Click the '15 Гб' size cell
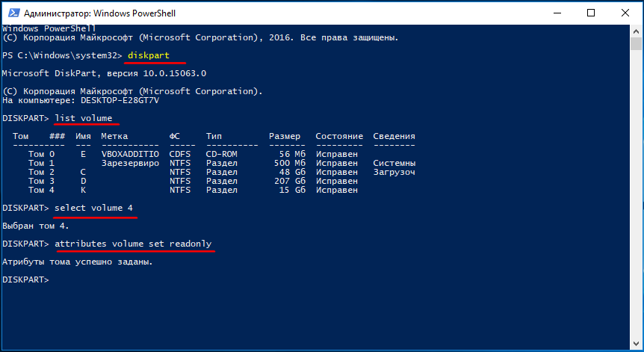Viewport: 644px width, 352px height. [x=292, y=190]
